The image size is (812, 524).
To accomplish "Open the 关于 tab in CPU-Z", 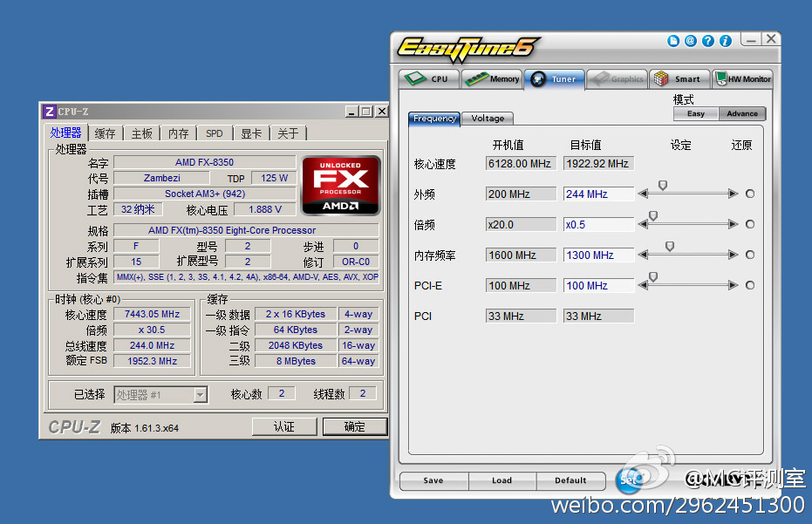I will 288,133.
